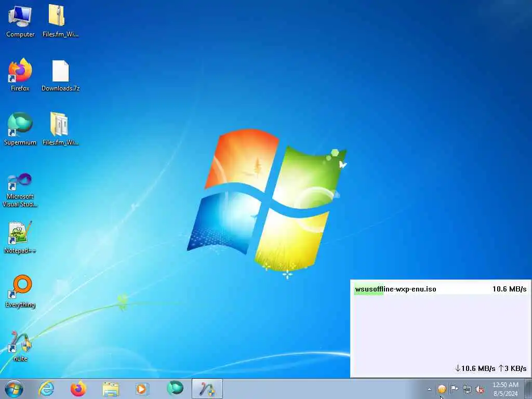
Task: Select the Supermium desktop shortcut
Action: point(20,129)
